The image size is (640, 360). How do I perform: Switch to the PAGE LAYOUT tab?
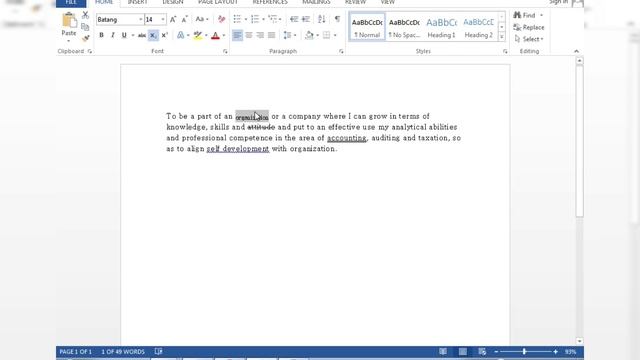point(218,2)
